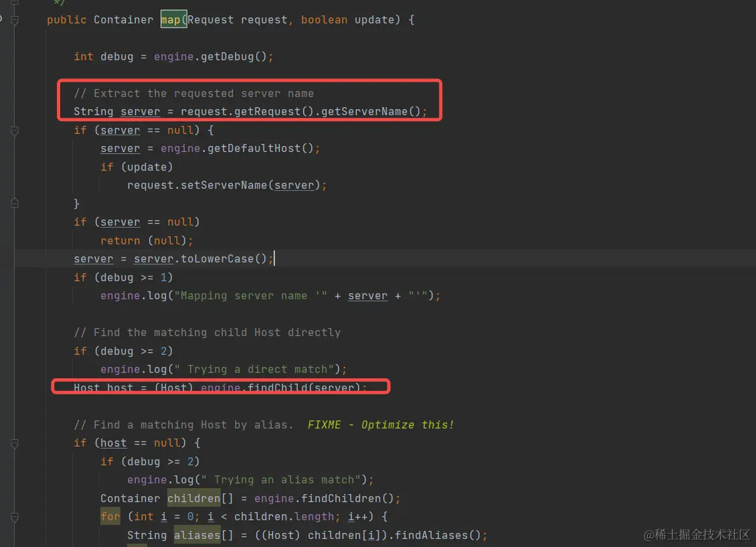Click the highlighted 'children[]' variable declaration
The height and width of the screenshot is (547, 756).
point(200,499)
